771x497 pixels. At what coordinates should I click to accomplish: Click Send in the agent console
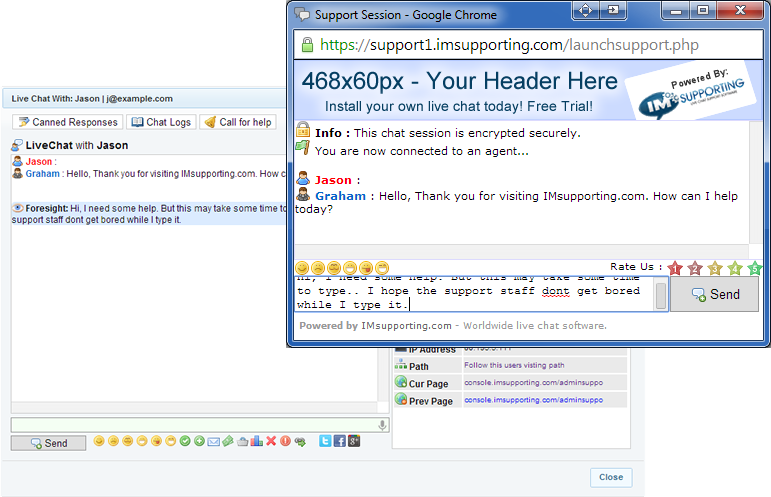49,443
